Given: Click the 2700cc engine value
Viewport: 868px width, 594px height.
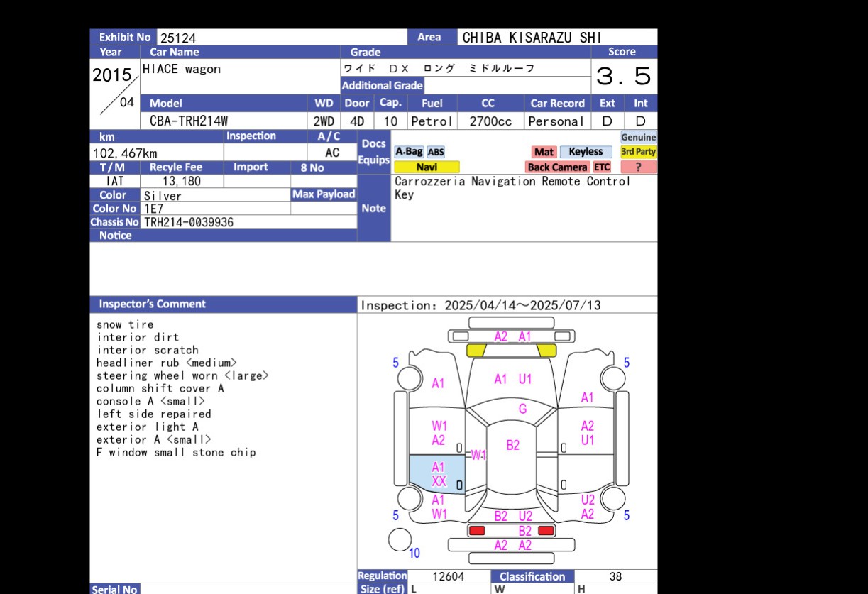Looking at the screenshot, I should (490, 121).
